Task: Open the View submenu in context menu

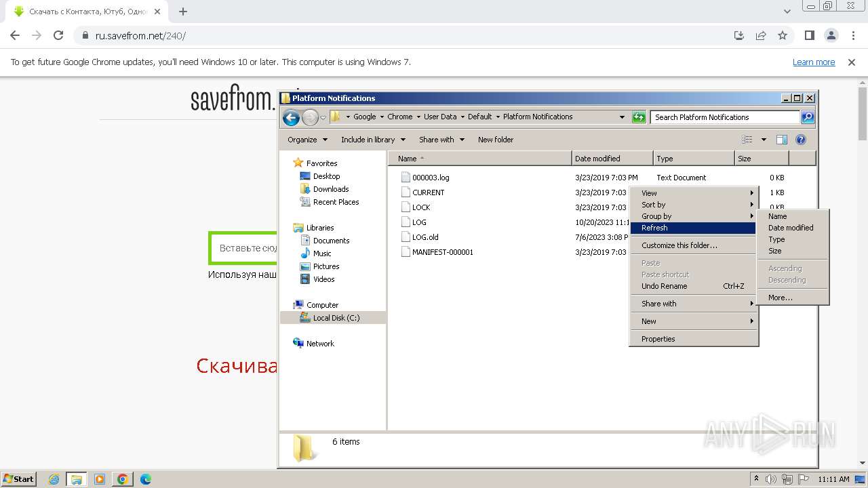Action: click(x=693, y=193)
